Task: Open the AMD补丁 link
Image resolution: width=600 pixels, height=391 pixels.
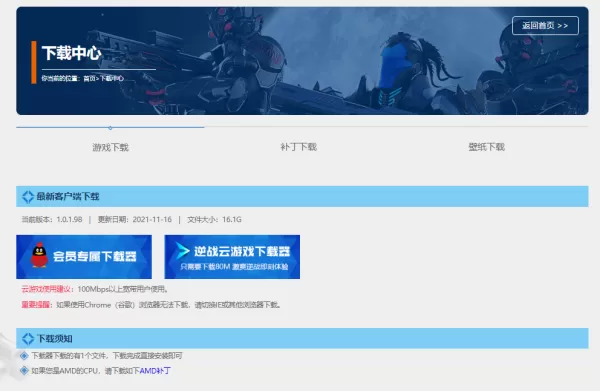Action: pos(155,371)
